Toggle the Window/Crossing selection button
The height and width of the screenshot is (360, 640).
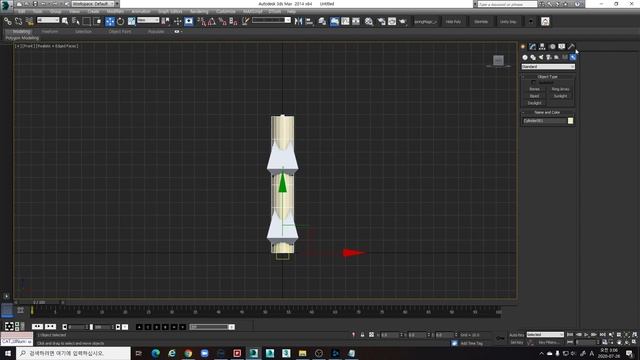(x=98, y=21)
